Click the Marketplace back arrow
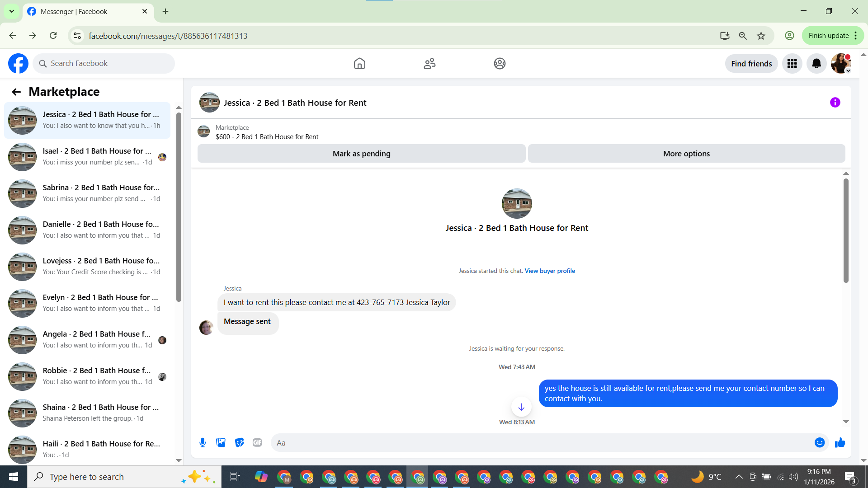868x488 pixels. click(16, 92)
